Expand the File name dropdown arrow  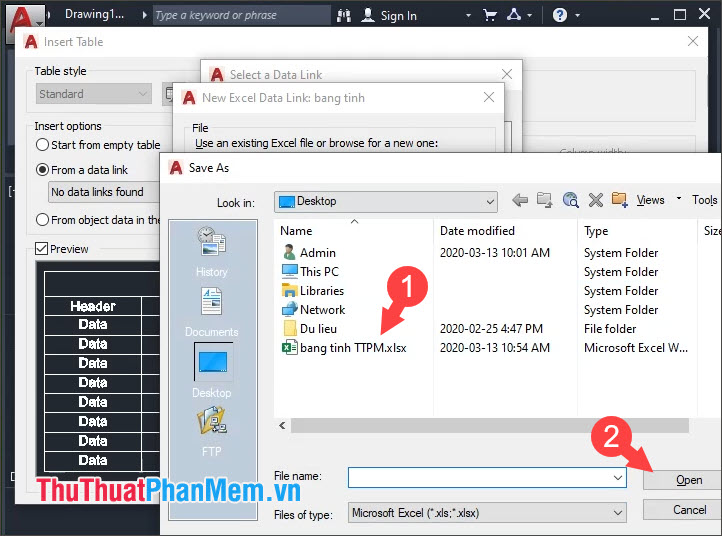[618, 478]
